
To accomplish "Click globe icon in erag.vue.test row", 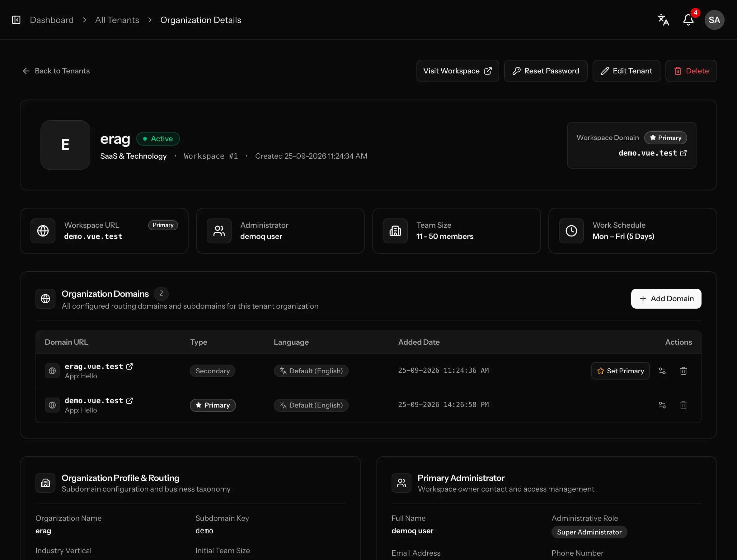I will coord(52,371).
